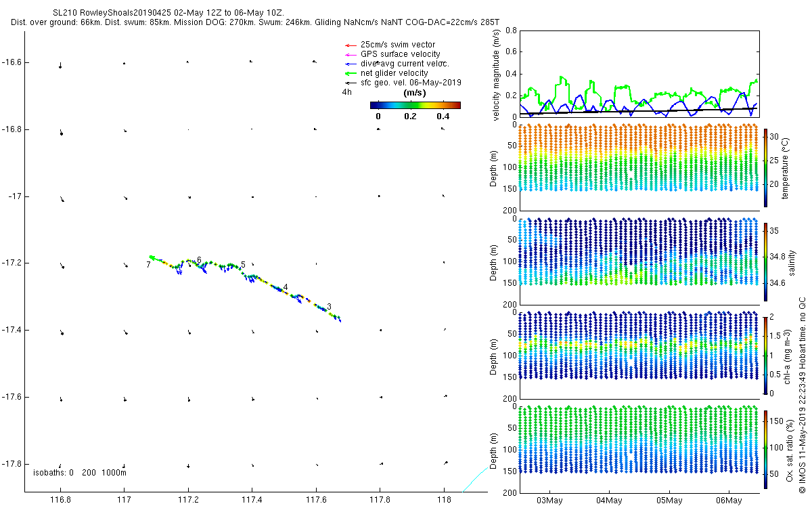The image size is (812, 508).
Task: Click the red swim vector legend arrow
Action: tap(350, 45)
